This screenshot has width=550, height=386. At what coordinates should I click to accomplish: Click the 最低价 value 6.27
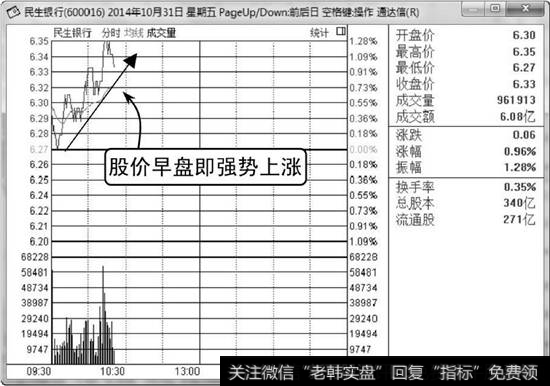pos(524,67)
